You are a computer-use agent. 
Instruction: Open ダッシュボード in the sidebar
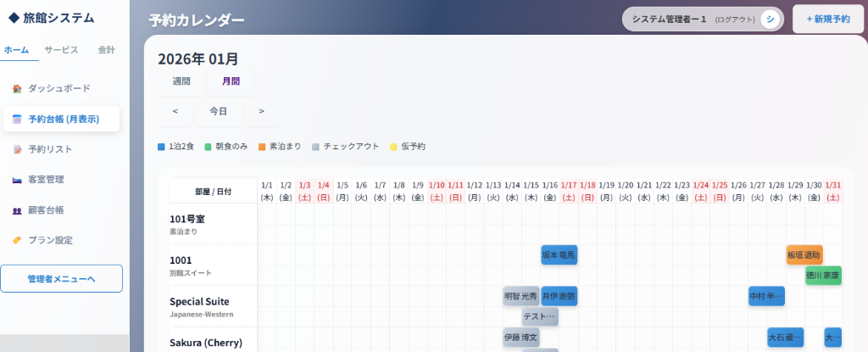[61, 89]
